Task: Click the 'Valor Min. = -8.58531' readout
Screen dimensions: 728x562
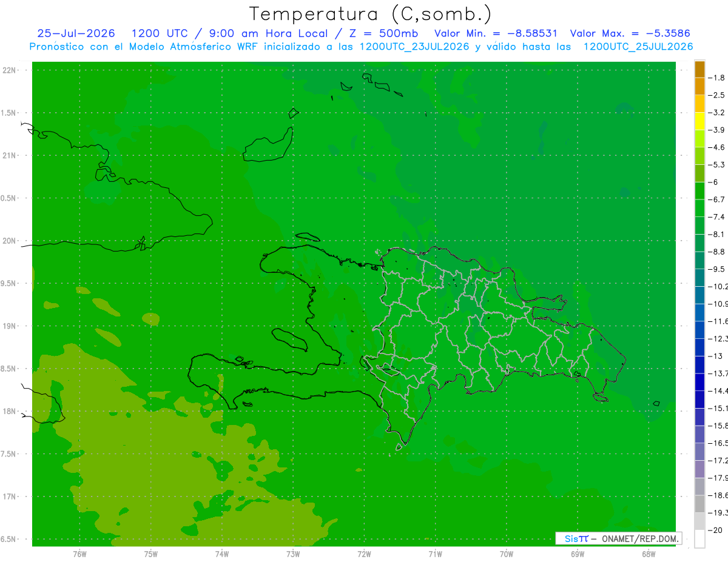Action: point(496,33)
